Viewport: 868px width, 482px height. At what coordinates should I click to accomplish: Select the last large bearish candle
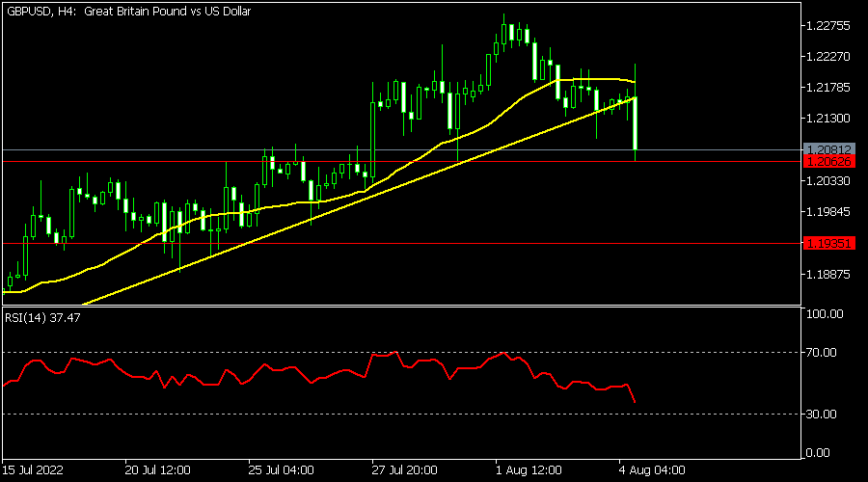click(635, 122)
